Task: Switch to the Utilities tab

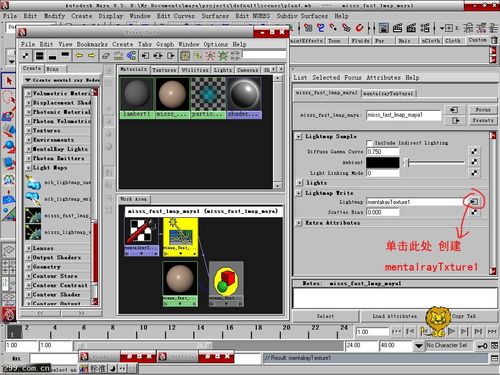Action: point(195,70)
